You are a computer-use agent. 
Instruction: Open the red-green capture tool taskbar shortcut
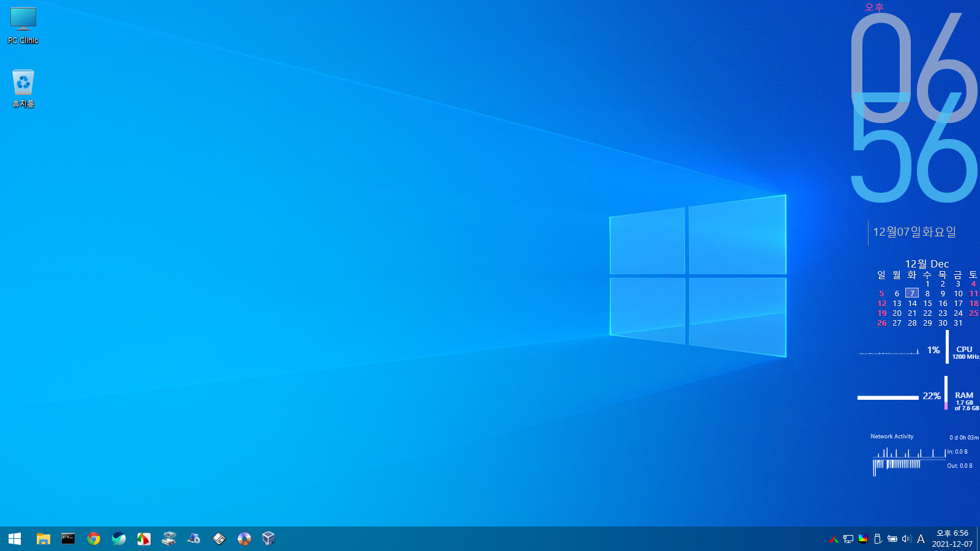coord(144,539)
